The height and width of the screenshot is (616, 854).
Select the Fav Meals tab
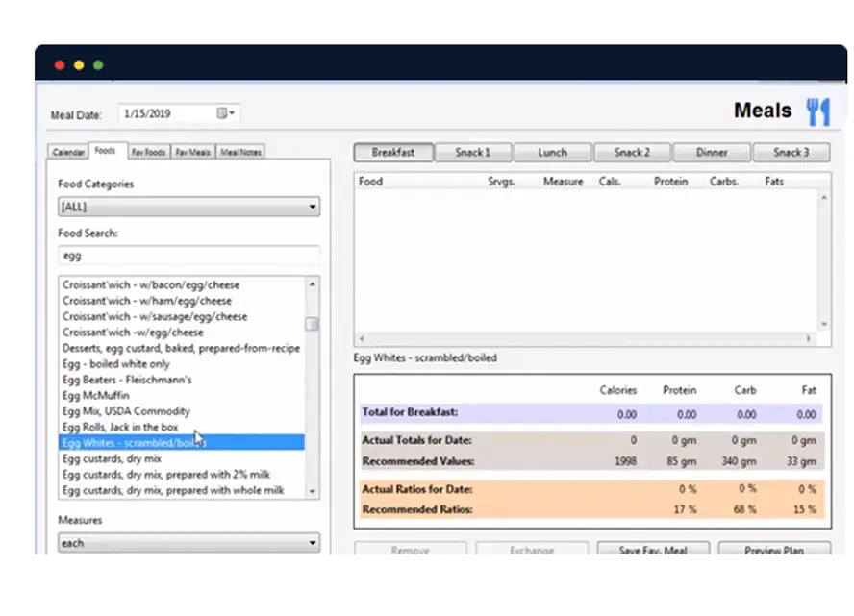193,152
